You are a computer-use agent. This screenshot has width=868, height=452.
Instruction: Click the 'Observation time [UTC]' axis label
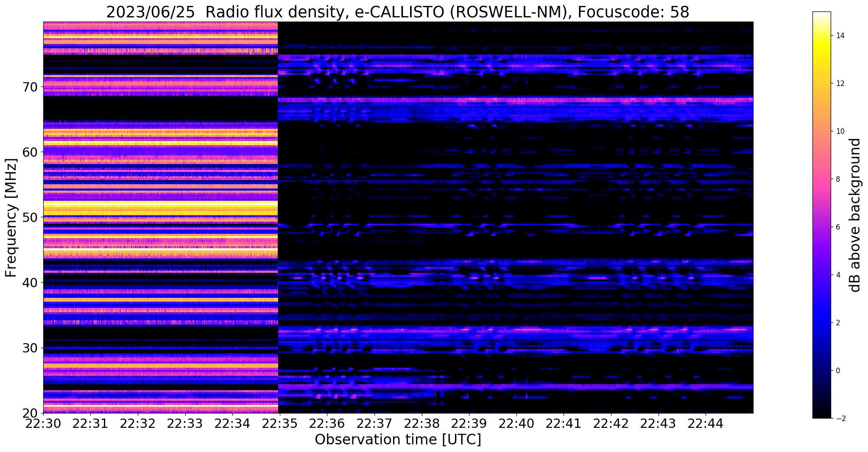click(x=398, y=440)
